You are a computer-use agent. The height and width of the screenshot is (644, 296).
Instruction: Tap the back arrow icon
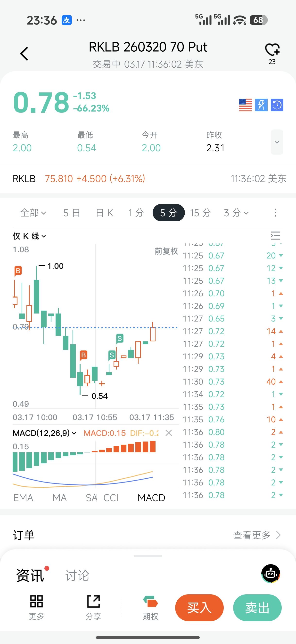pyautogui.click(x=24, y=54)
